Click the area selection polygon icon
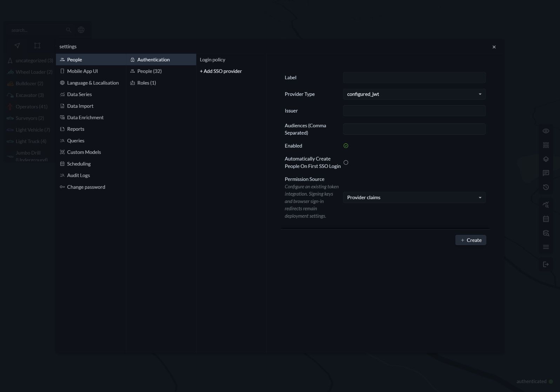 [x=37, y=46]
